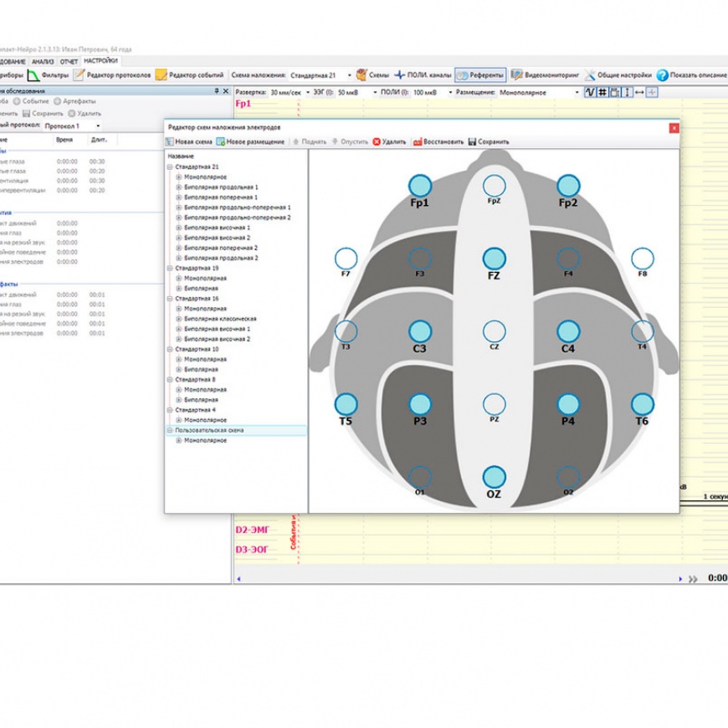The image size is (728, 728).
Task: Toggle the Fp1 electrode on the head map
Action: 420,186
